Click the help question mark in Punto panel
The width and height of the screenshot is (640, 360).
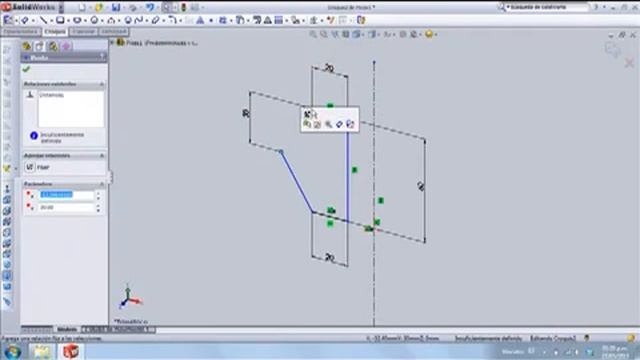click(102, 58)
